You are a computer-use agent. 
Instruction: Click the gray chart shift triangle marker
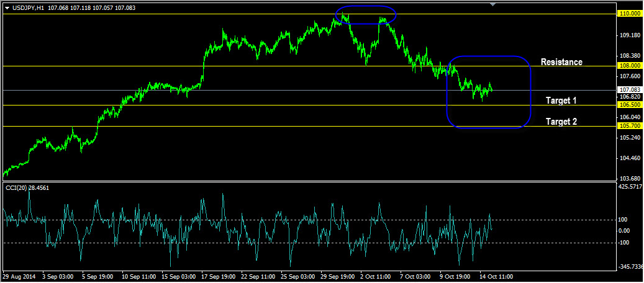click(493, 4)
